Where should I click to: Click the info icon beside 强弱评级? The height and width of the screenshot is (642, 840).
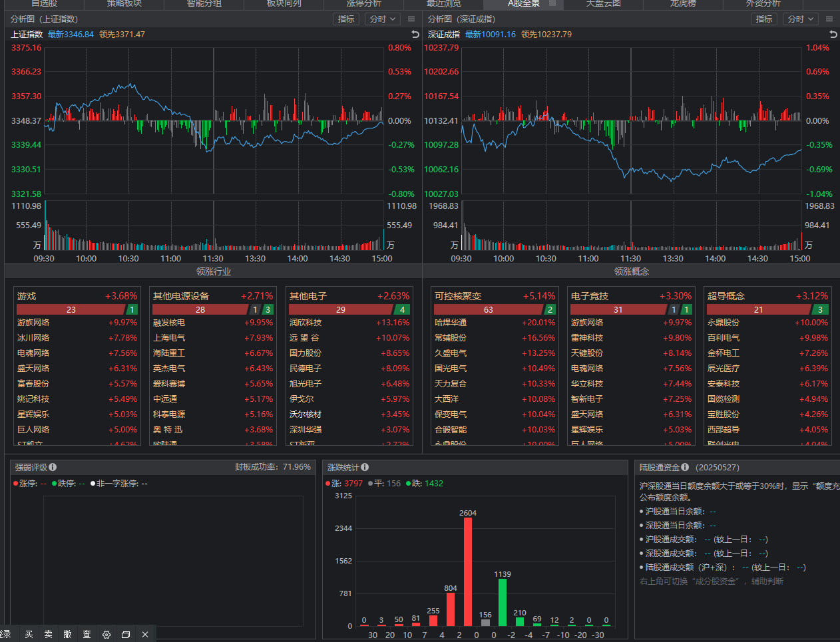(x=53, y=467)
